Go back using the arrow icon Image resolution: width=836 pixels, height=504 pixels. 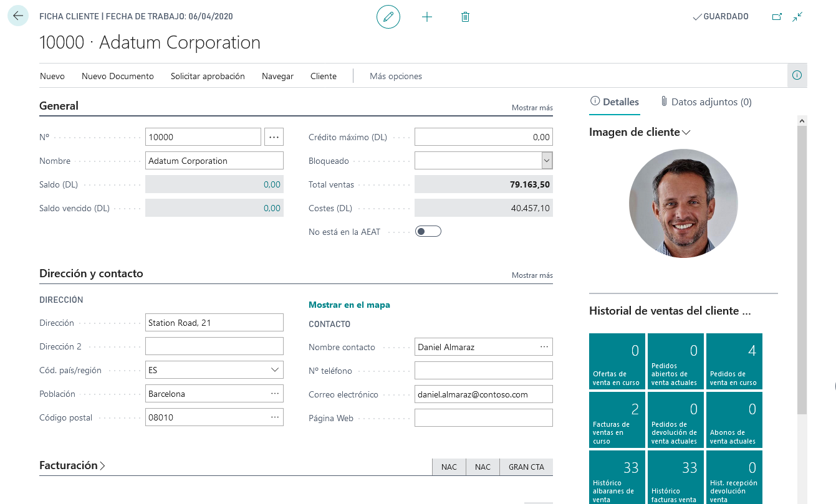(17, 16)
